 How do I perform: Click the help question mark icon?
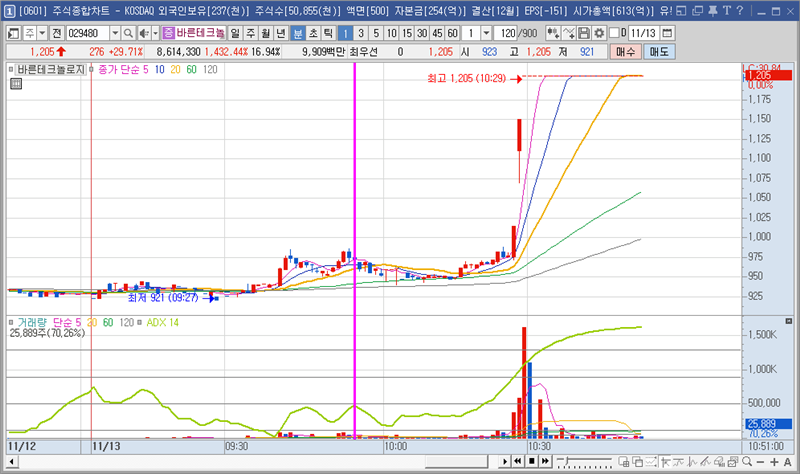click(x=738, y=10)
